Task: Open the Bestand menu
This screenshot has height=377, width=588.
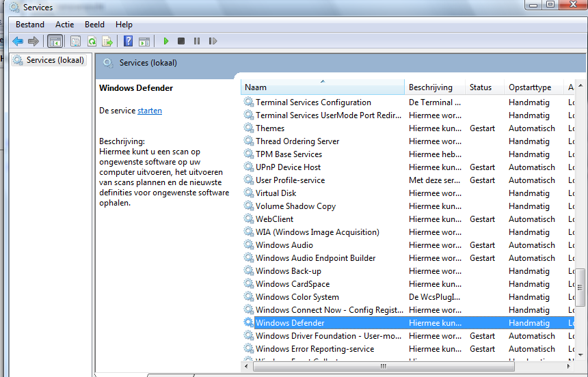Action: tap(30, 25)
